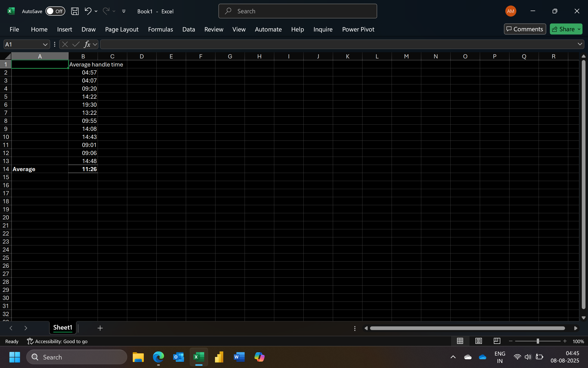This screenshot has width=588, height=368.
Task: Open the Data ribbon tab
Action: 189,29
